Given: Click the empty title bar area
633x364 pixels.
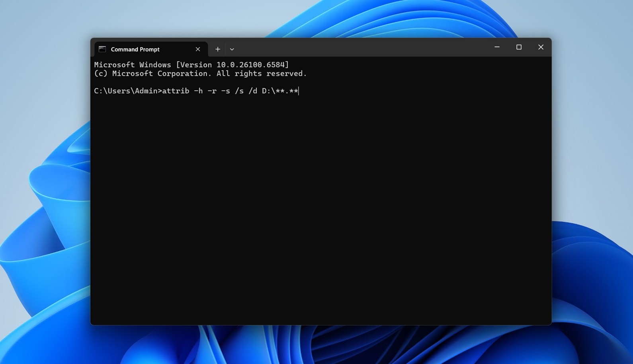Looking at the screenshot, I should (358, 47).
